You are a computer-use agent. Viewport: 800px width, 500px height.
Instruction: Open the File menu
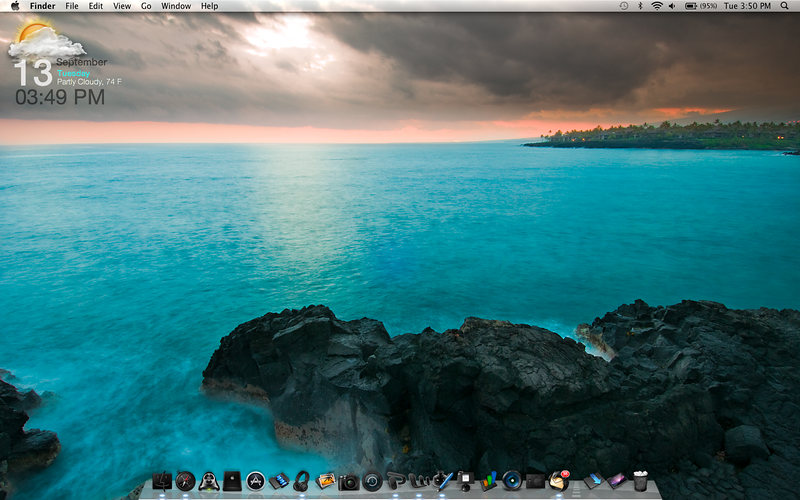72,6
